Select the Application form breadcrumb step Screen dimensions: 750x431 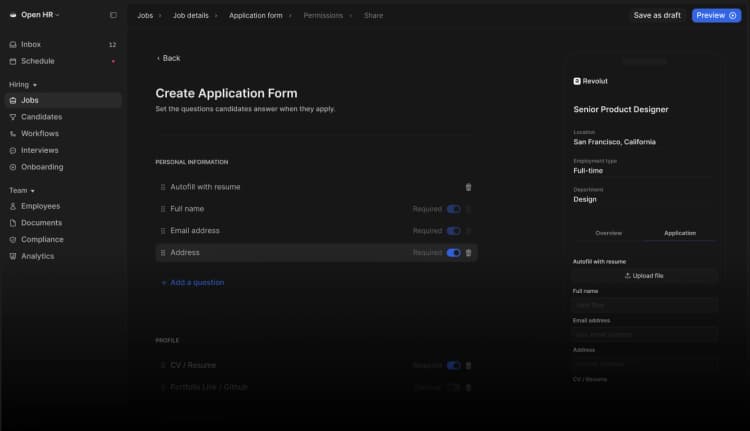255,16
